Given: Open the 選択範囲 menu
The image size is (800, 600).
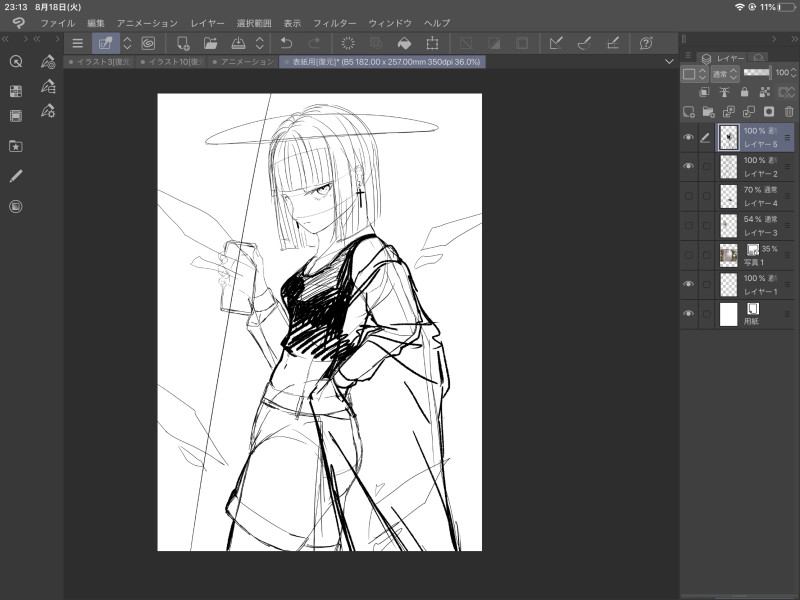Looking at the screenshot, I should point(254,23).
